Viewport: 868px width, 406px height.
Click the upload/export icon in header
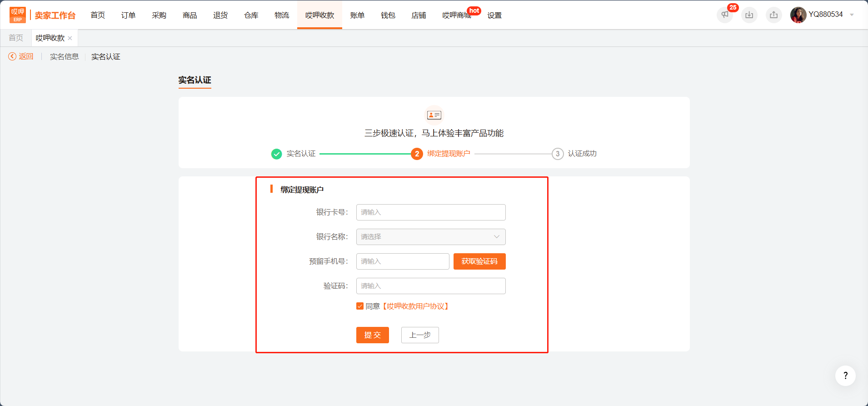(x=774, y=15)
